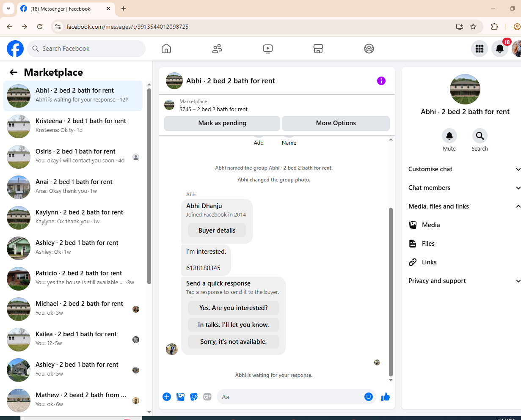Viewport: 521px width, 420px height.
Task: Open more actions blue plus icon
Action: pyautogui.click(x=167, y=397)
